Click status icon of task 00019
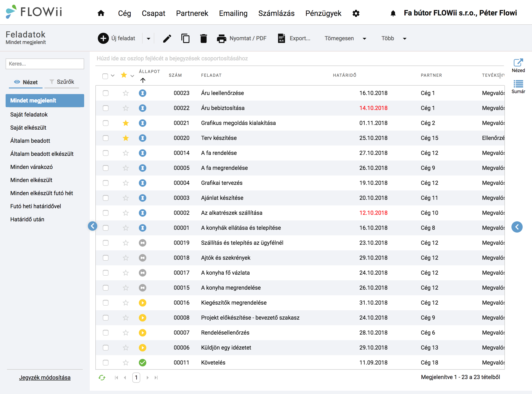532x394 pixels. click(143, 243)
